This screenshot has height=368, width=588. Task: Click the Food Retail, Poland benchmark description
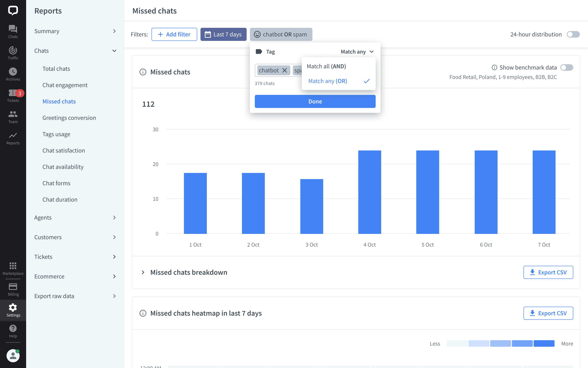(503, 77)
